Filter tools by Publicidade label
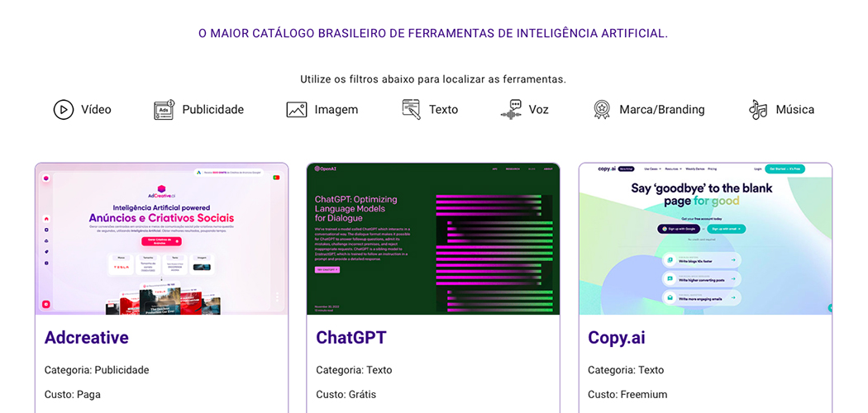 coord(213,110)
